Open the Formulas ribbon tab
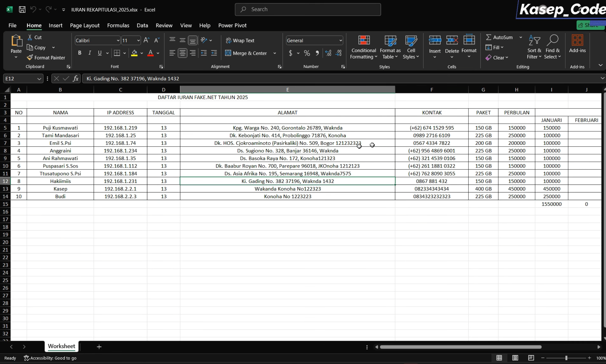 (x=118, y=25)
